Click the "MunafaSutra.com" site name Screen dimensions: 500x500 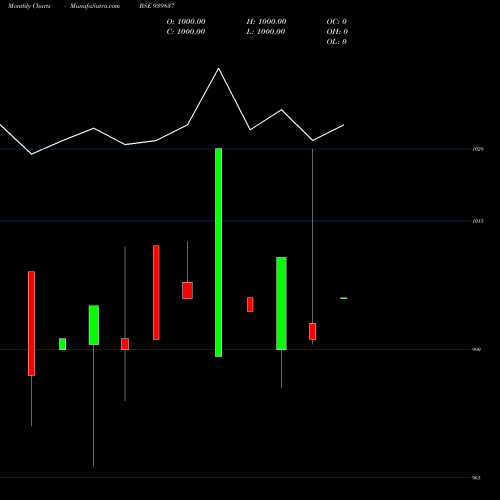click(95, 6)
